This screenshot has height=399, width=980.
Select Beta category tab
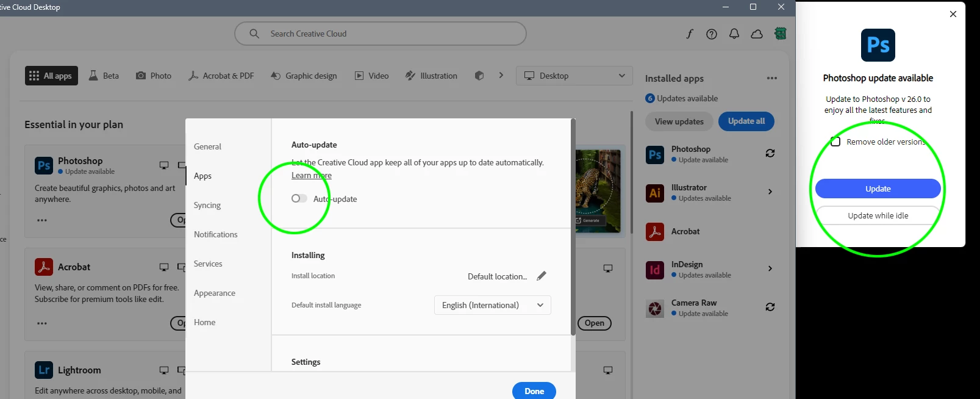pos(104,76)
